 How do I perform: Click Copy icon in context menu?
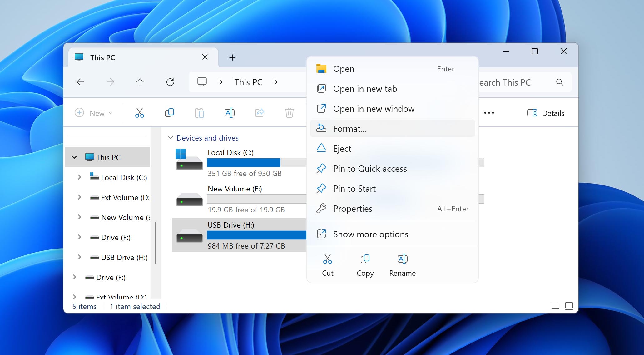(365, 259)
